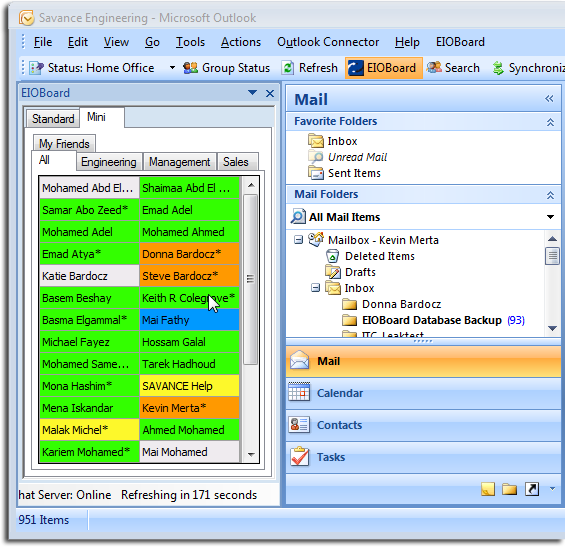Click the Folder List icon
This screenshot has width=565, height=547.
click(x=510, y=489)
